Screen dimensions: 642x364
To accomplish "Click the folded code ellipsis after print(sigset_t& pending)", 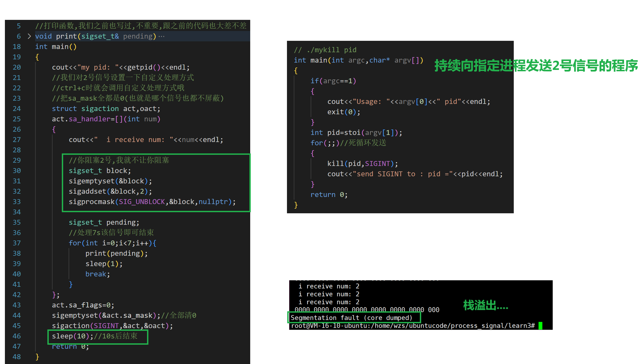I will [x=161, y=36].
